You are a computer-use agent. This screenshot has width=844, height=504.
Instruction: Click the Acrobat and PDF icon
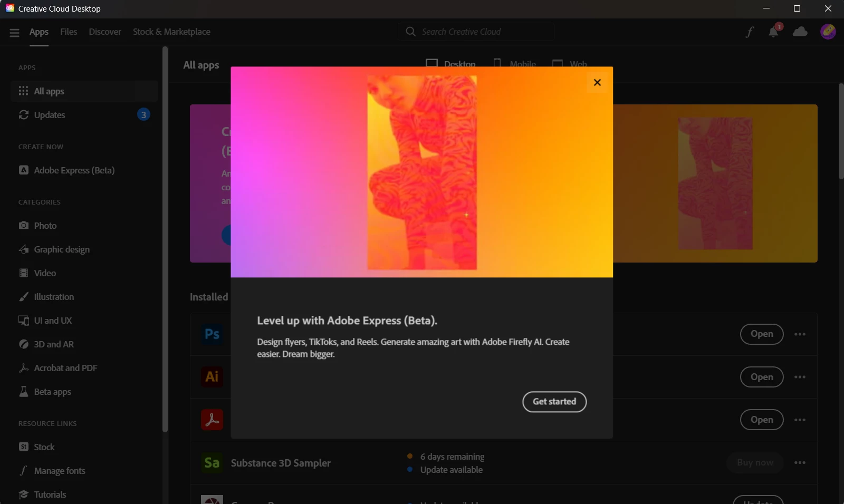click(24, 367)
